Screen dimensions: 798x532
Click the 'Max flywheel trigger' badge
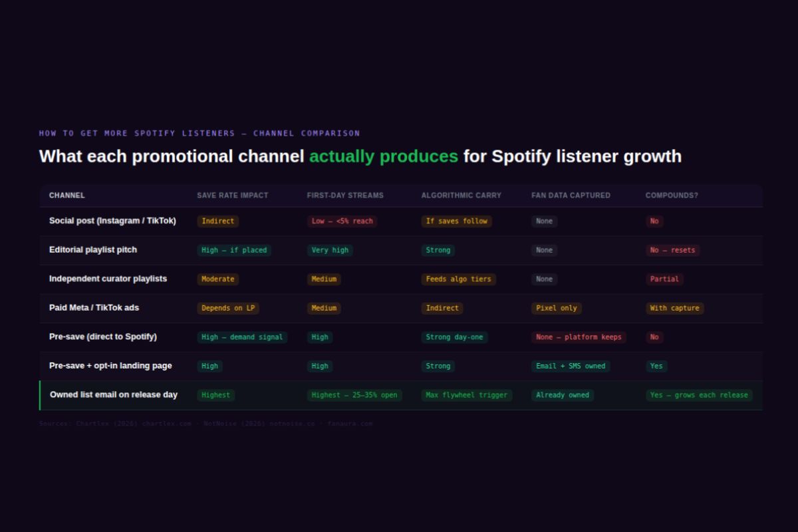click(467, 395)
